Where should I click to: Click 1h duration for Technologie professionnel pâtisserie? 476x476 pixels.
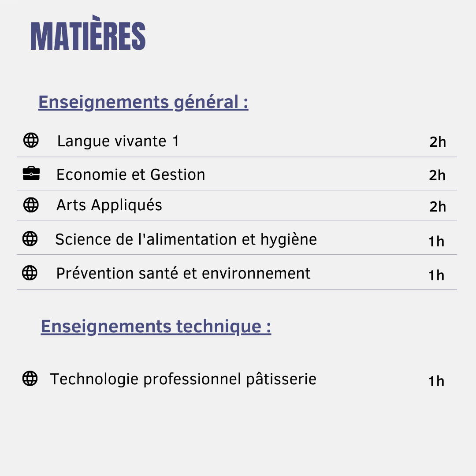point(436,381)
